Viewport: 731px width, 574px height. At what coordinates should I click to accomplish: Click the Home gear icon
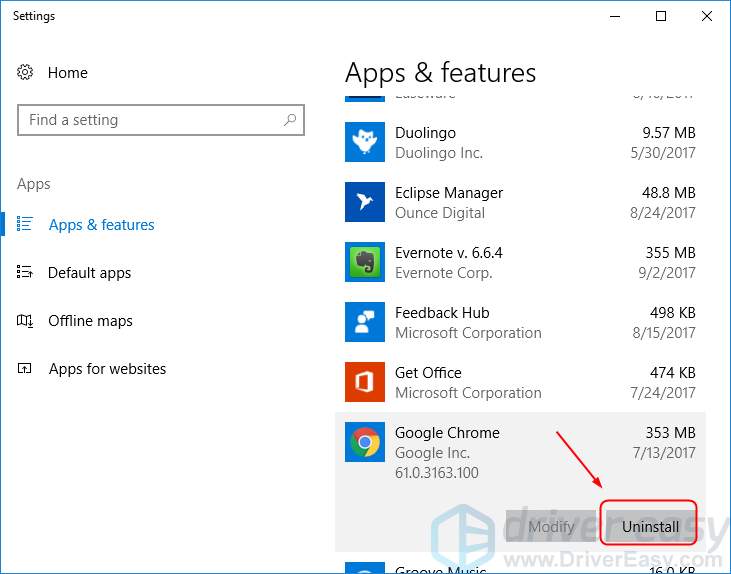tap(25, 72)
